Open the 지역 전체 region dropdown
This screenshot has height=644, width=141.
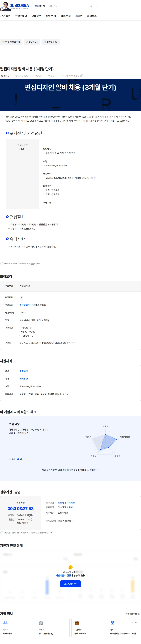pos(41,6)
